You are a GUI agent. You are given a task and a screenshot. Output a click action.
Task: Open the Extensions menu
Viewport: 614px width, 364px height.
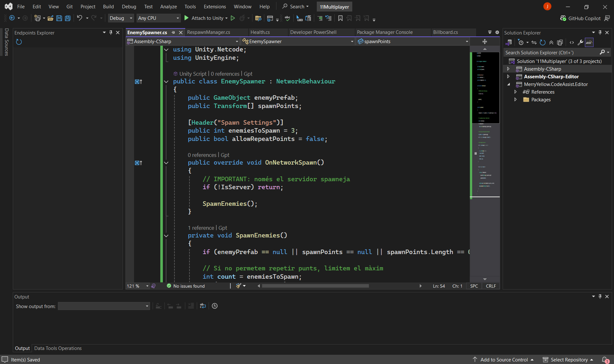[x=215, y=6]
